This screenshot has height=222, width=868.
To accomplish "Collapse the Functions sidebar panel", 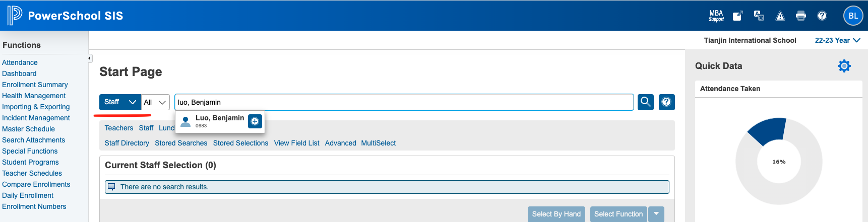I will [x=90, y=58].
